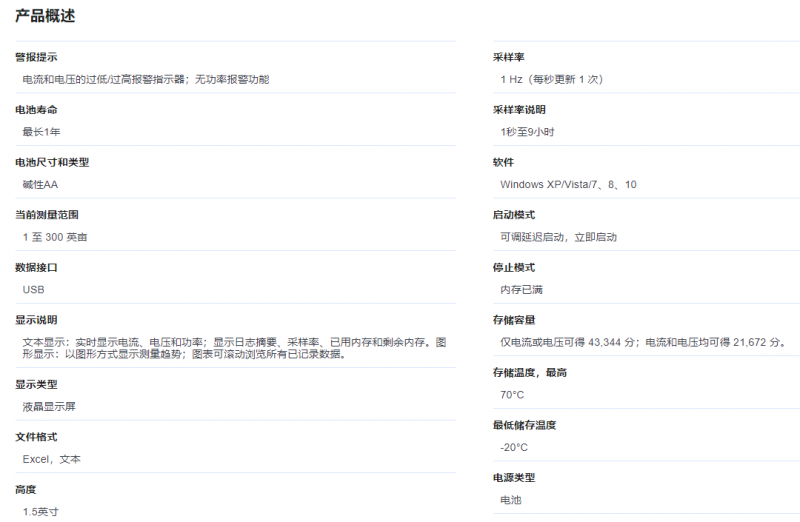Select the 显示说明 label
The height and width of the screenshot is (522, 800).
pyautogui.click(x=36, y=320)
